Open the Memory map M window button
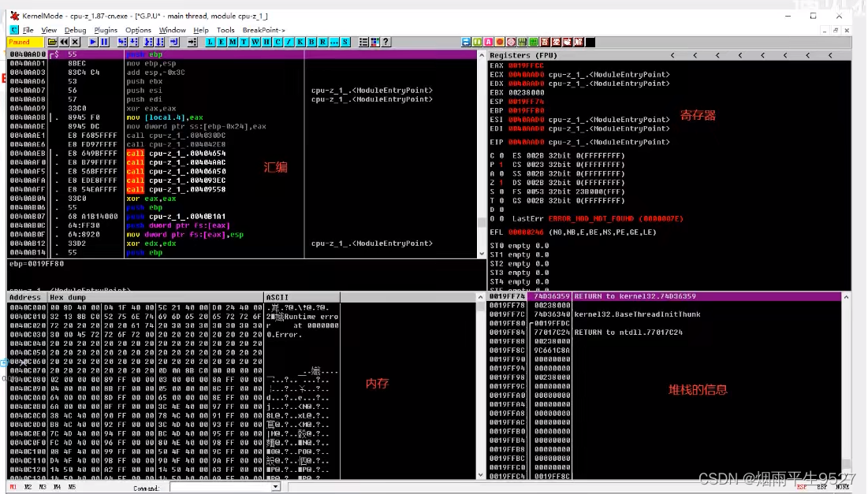 click(233, 42)
